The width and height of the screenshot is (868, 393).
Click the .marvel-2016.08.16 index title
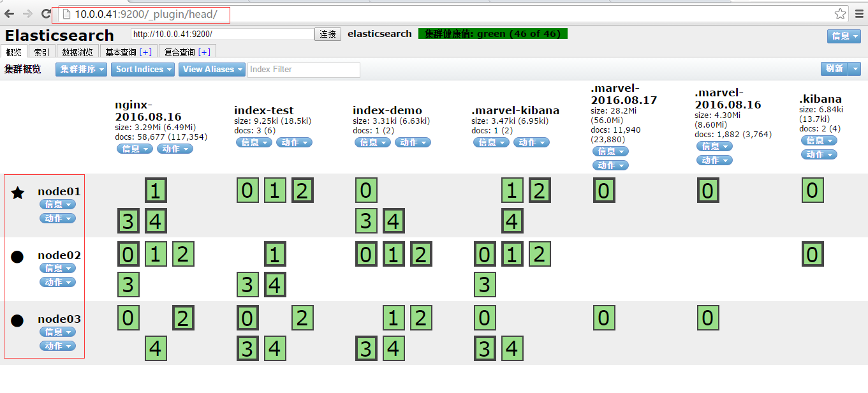[728, 98]
